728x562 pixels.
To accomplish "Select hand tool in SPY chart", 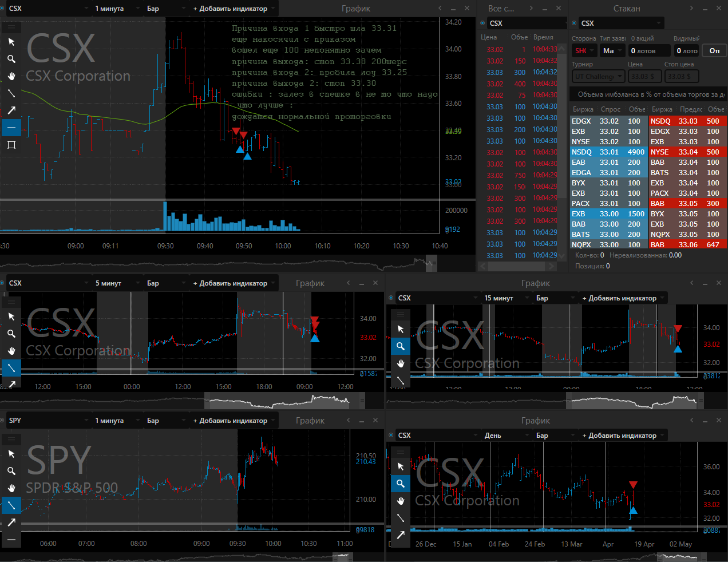I will 11,488.
